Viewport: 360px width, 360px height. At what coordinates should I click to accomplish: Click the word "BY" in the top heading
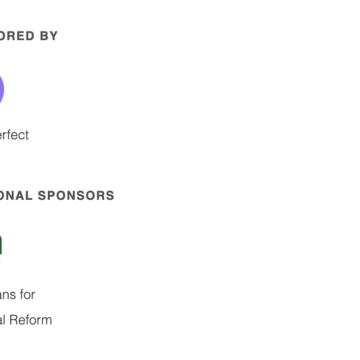pyautogui.click(x=49, y=36)
